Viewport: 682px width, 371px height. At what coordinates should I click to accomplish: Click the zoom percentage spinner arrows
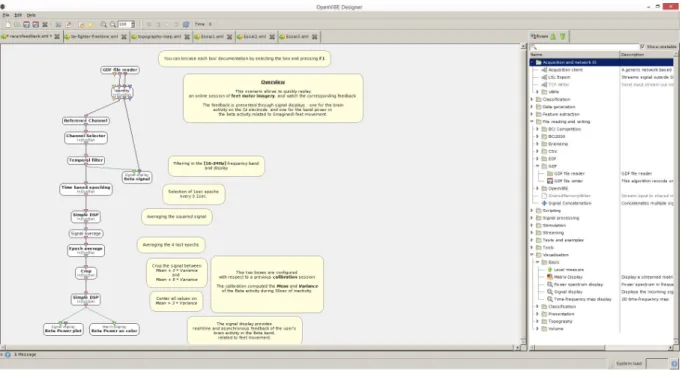[133, 24]
